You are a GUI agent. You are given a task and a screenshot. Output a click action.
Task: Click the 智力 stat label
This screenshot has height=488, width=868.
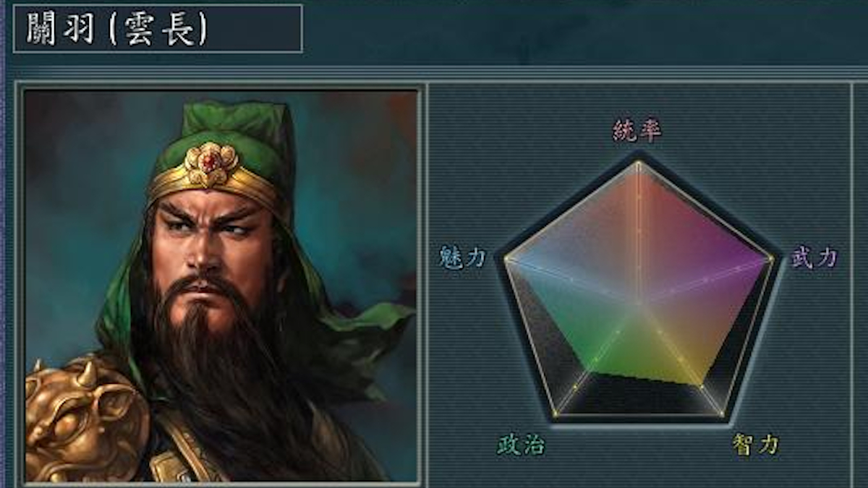coord(755,445)
